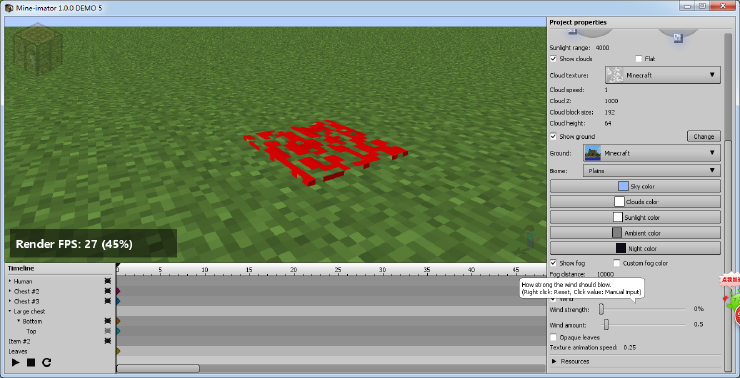740x378 pixels.
Task: Click the Stop button in timeline
Action: click(x=31, y=362)
